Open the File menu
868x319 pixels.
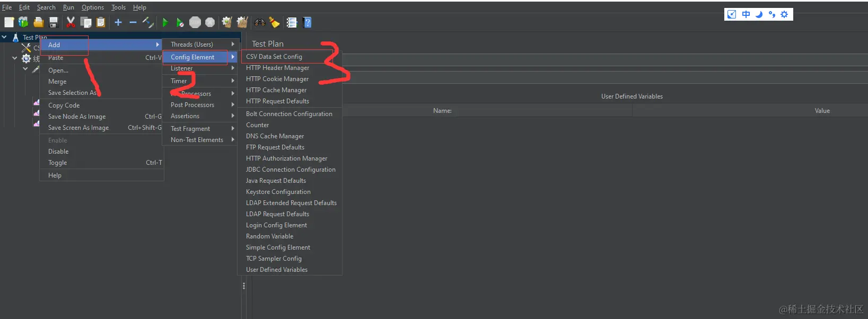pyautogui.click(x=7, y=7)
